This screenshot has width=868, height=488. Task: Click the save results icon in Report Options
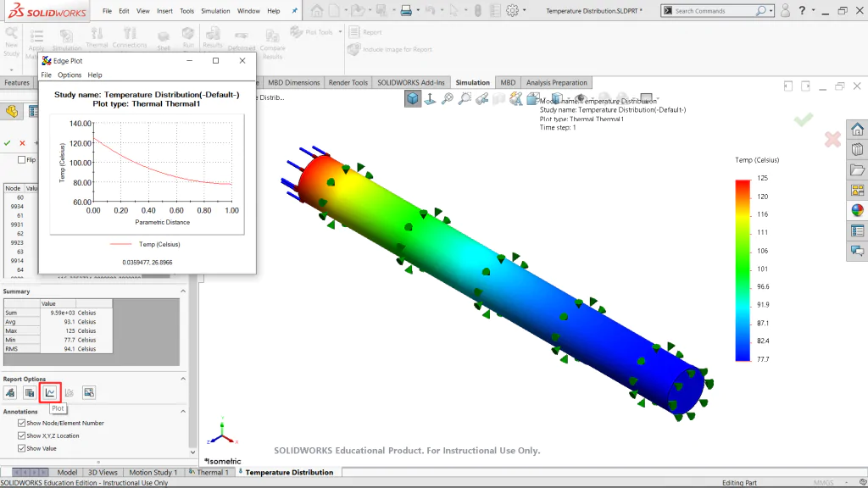(30, 392)
